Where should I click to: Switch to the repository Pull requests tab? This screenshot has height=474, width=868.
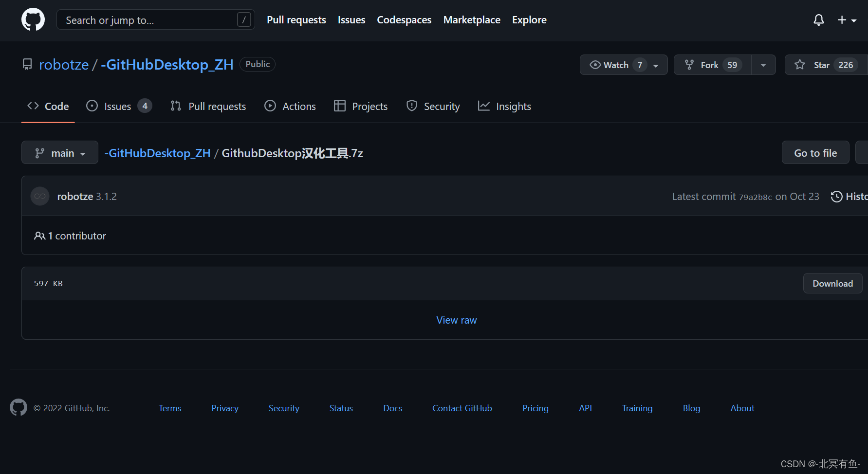(x=208, y=106)
